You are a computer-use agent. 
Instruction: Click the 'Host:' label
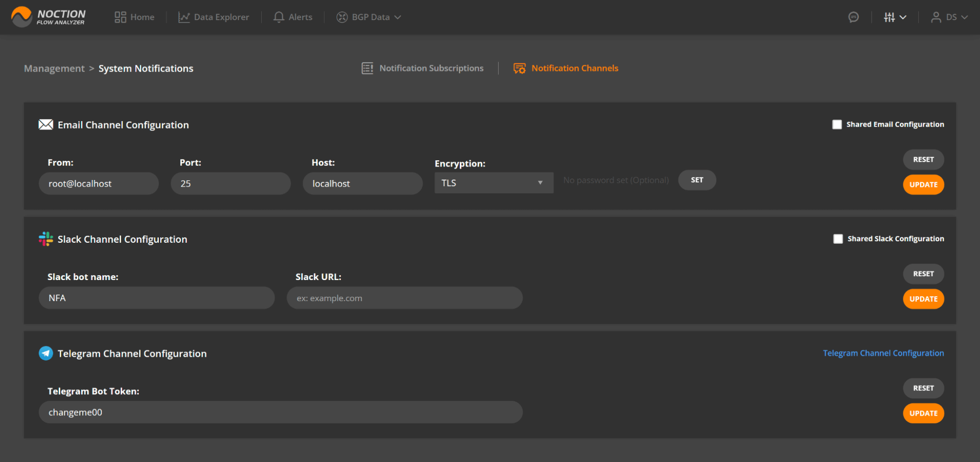coord(323,163)
